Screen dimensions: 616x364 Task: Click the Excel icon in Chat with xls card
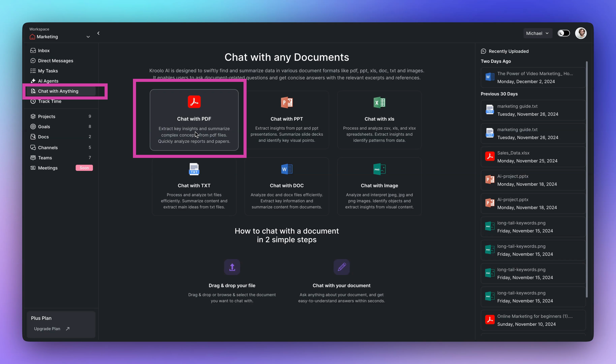(x=379, y=102)
